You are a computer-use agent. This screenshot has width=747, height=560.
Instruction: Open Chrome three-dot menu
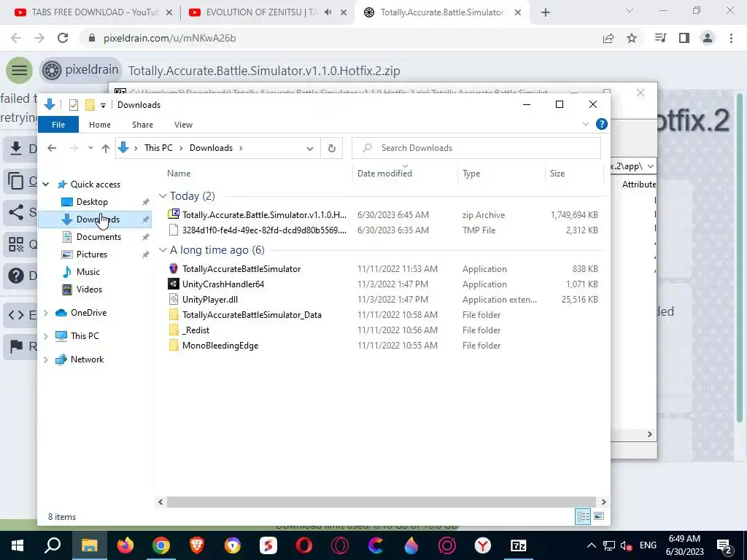[731, 38]
